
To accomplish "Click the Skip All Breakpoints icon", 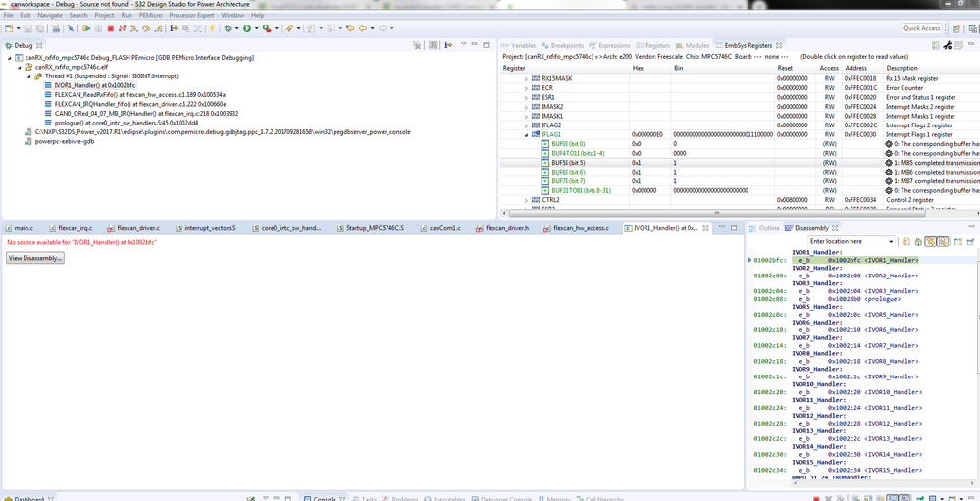I will click(x=71, y=28).
